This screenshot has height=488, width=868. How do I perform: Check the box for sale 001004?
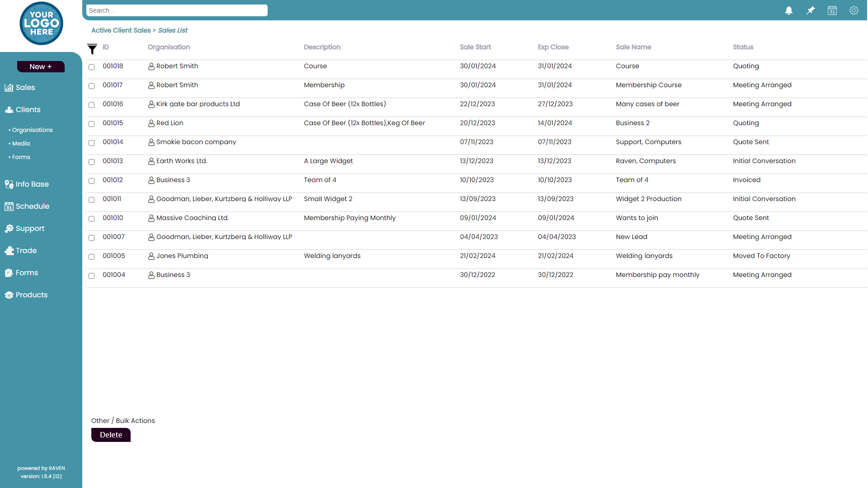92,276
